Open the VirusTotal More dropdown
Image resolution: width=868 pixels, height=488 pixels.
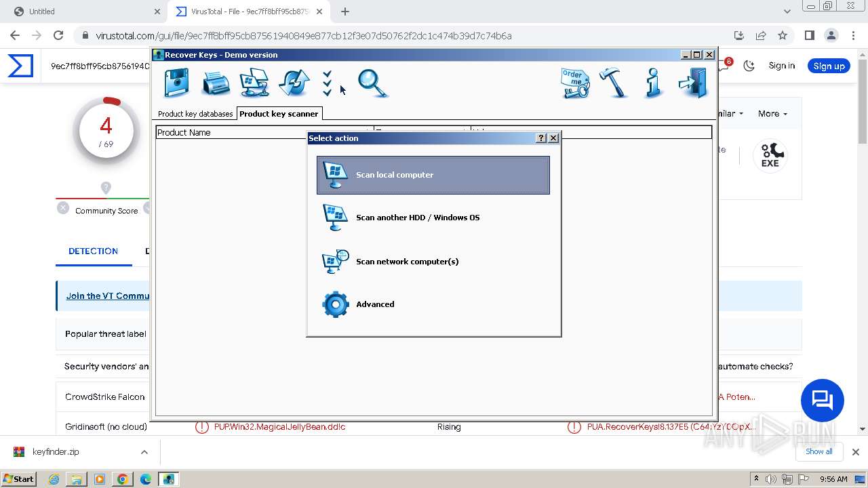click(772, 114)
